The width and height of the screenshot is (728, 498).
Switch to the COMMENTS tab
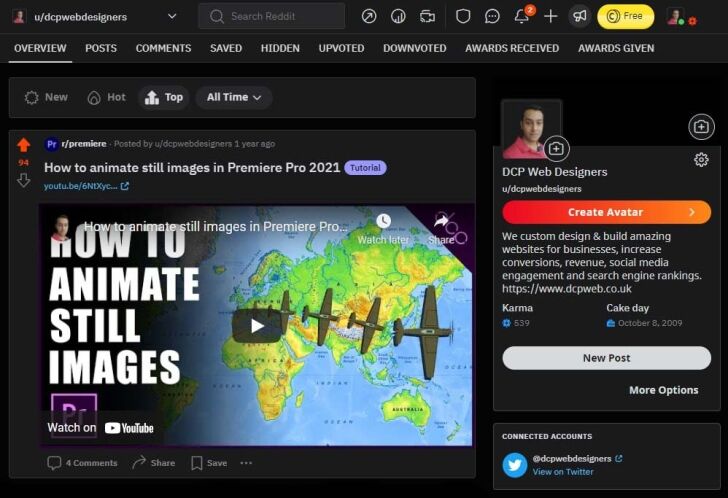pos(163,48)
